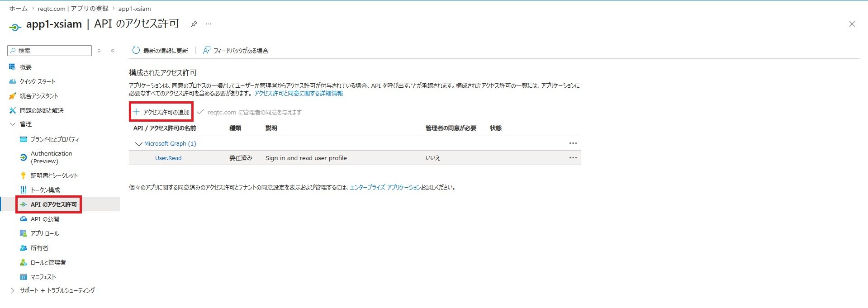Screen dimensions: 868x308
Task: Click the feedback person icon
Action: [x=206, y=51]
